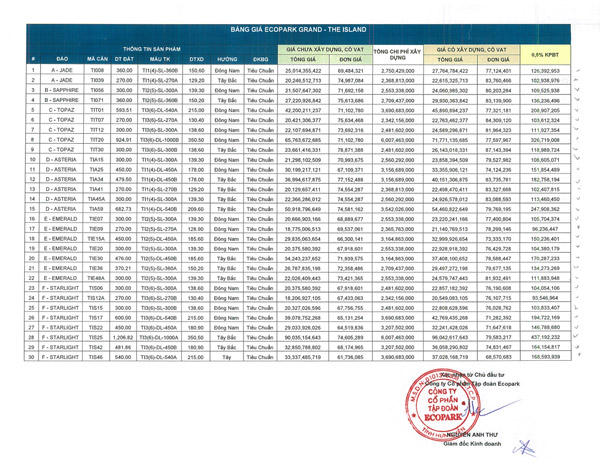Click KPBT value 437,192,232
Screen dimensions: 600x469
[x=545, y=337]
